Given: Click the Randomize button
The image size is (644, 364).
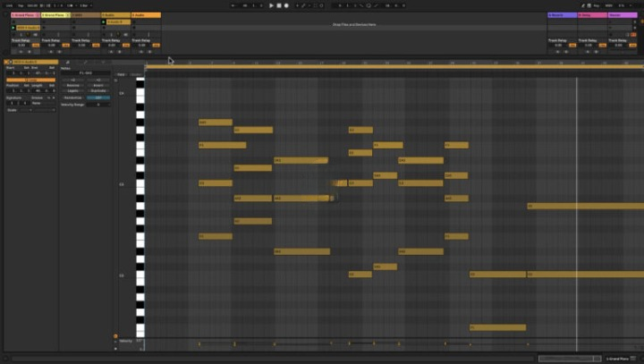Looking at the screenshot, I should 73,97.
